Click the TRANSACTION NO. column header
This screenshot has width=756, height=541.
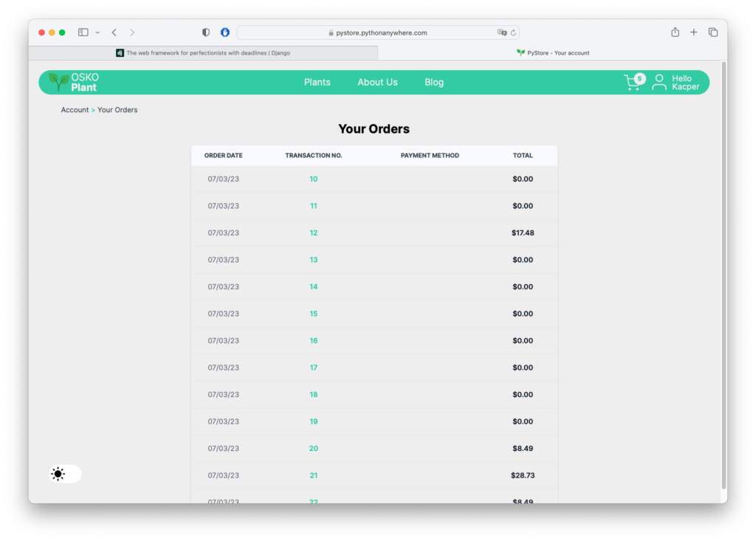[x=313, y=156]
